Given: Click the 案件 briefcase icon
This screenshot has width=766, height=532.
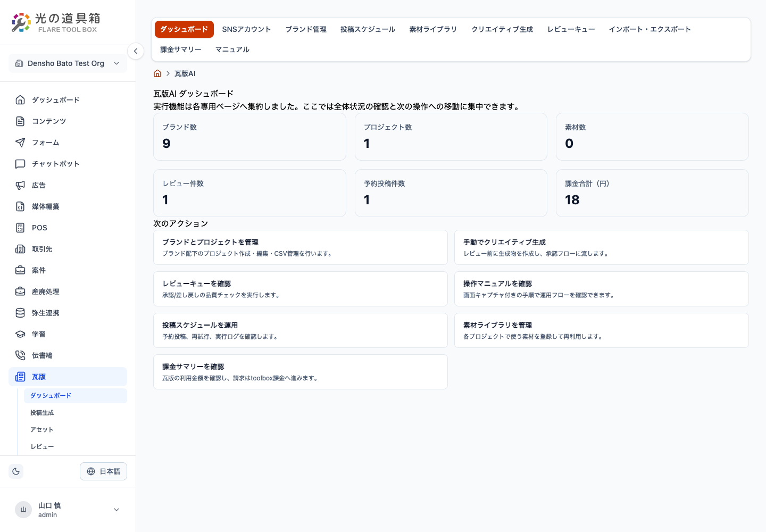Looking at the screenshot, I should click(x=20, y=270).
